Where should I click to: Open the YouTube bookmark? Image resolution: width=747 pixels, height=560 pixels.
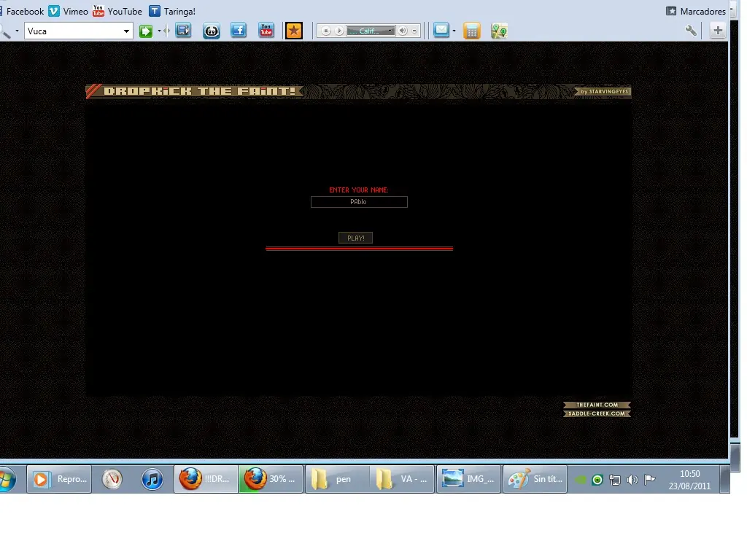[117, 11]
